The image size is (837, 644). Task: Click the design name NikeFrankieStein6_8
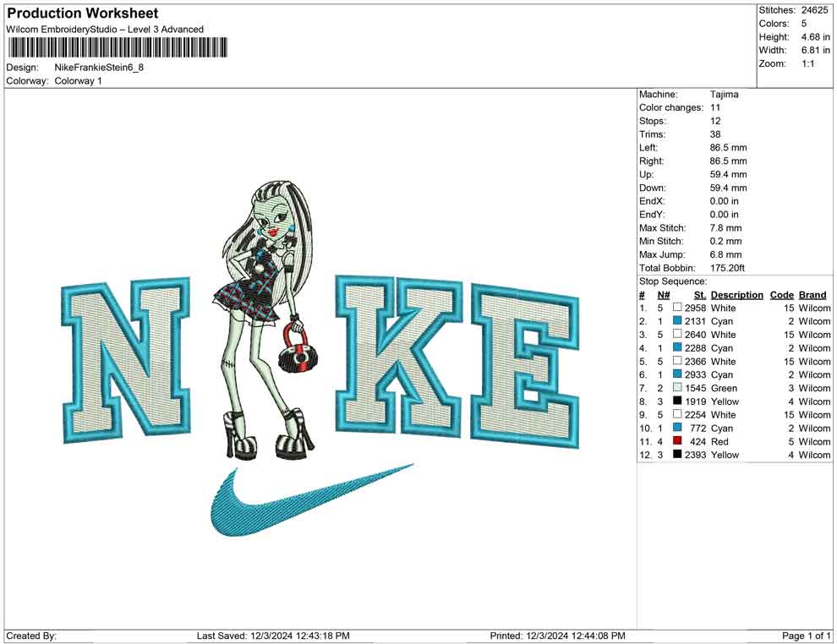coord(99,68)
